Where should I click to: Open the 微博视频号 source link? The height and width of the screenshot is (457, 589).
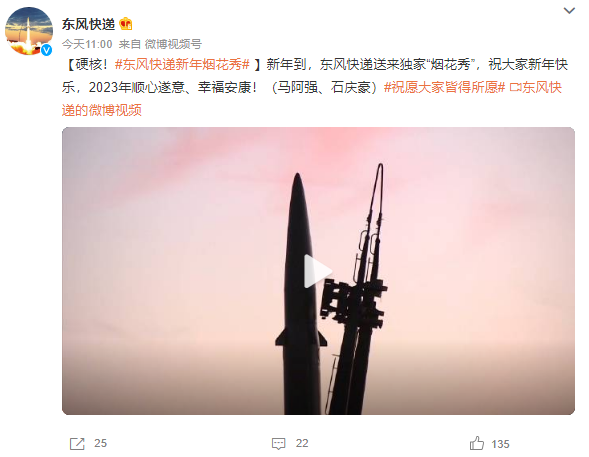coord(174,44)
